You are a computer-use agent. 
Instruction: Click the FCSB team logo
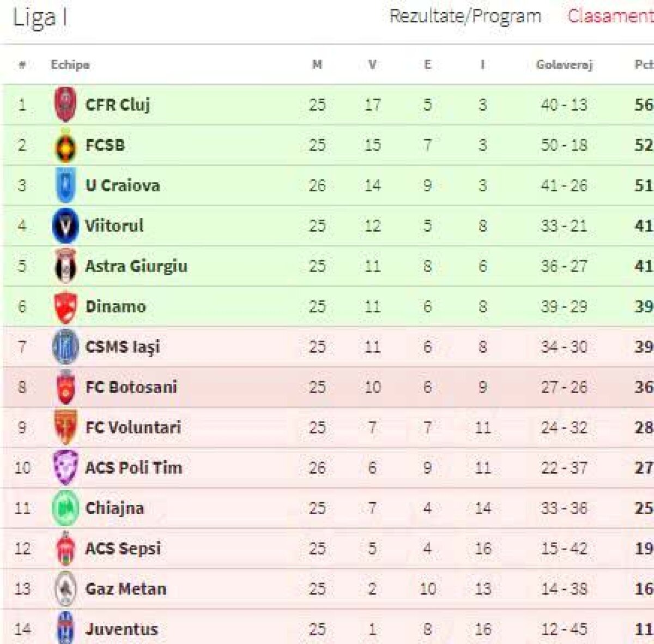(x=65, y=146)
